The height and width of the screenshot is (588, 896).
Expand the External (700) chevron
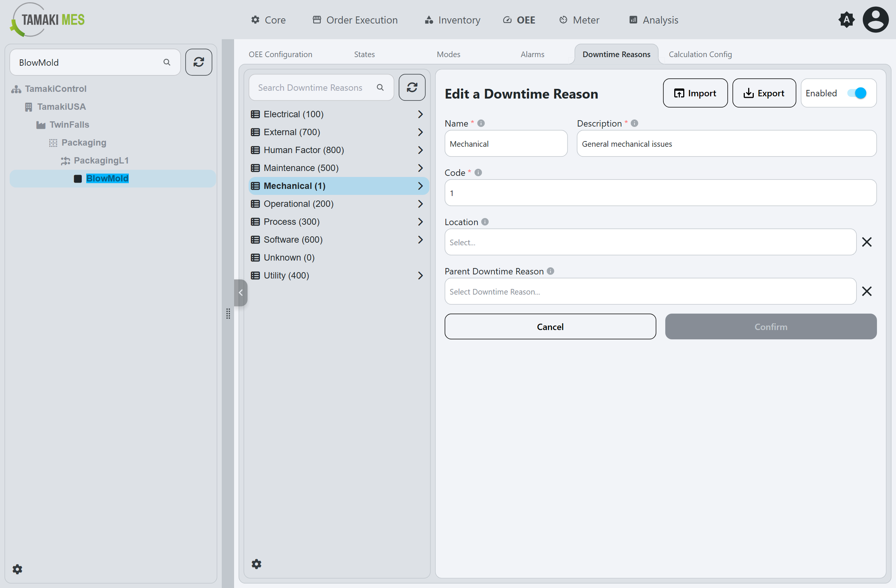coord(420,132)
